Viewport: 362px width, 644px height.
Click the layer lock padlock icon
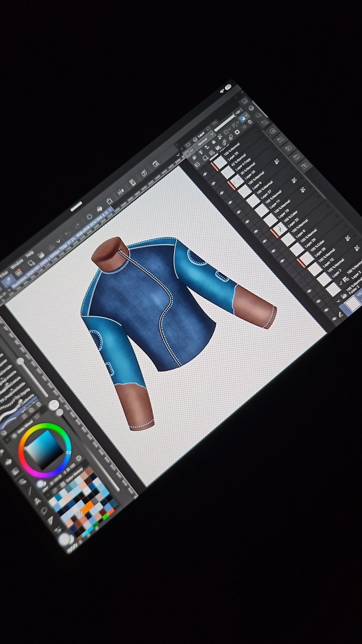(215, 142)
